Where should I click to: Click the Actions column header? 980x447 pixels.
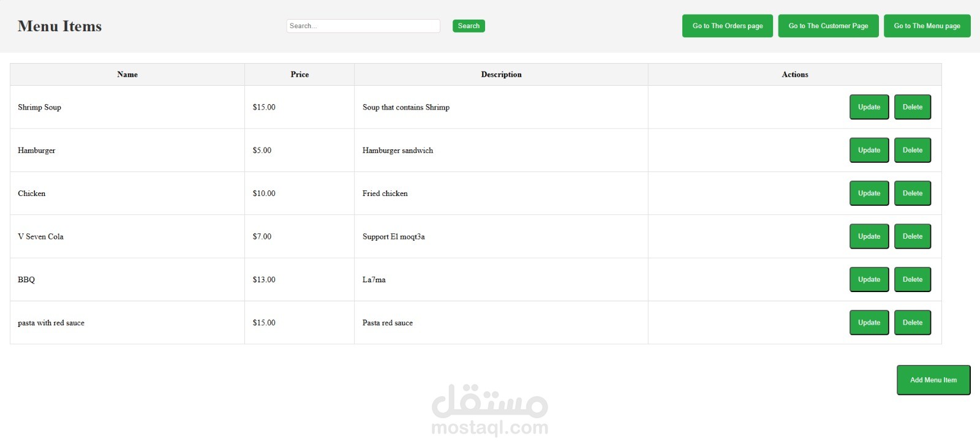(x=795, y=75)
